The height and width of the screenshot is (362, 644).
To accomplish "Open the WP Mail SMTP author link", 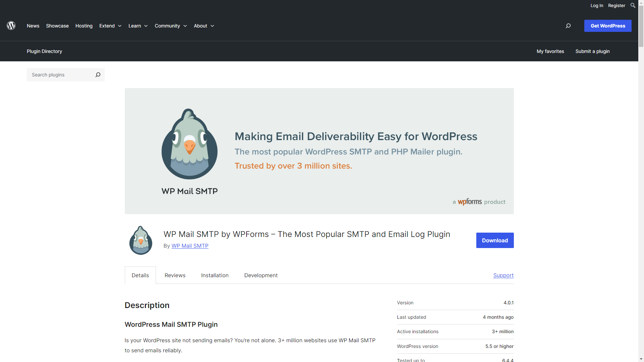I will [190, 246].
